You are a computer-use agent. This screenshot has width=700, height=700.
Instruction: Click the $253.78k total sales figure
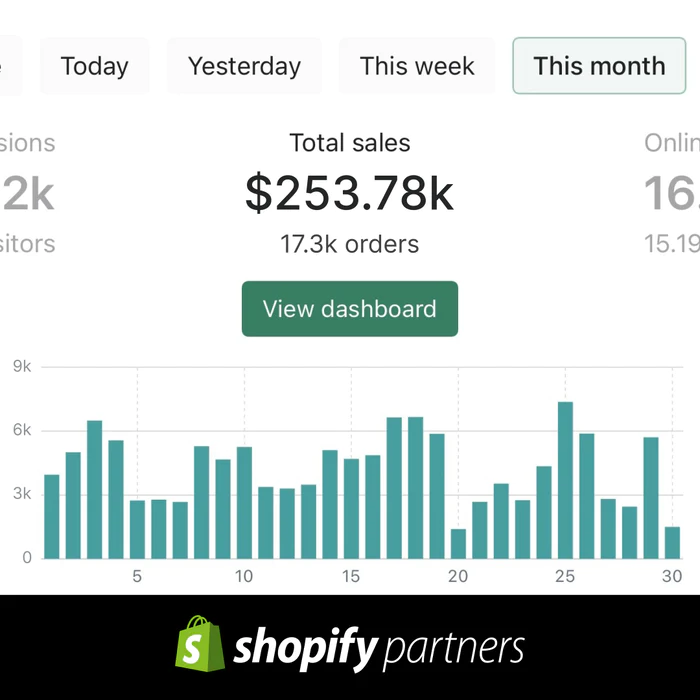349,193
